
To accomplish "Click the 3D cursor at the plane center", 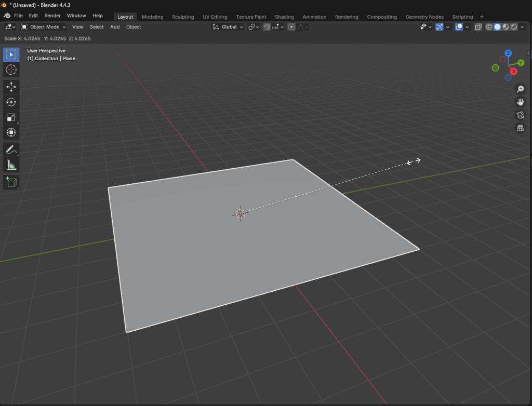I will point(241,214).
